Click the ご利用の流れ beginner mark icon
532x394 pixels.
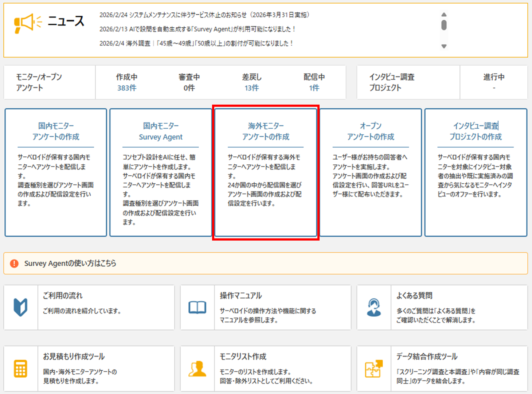click(20, 307)
